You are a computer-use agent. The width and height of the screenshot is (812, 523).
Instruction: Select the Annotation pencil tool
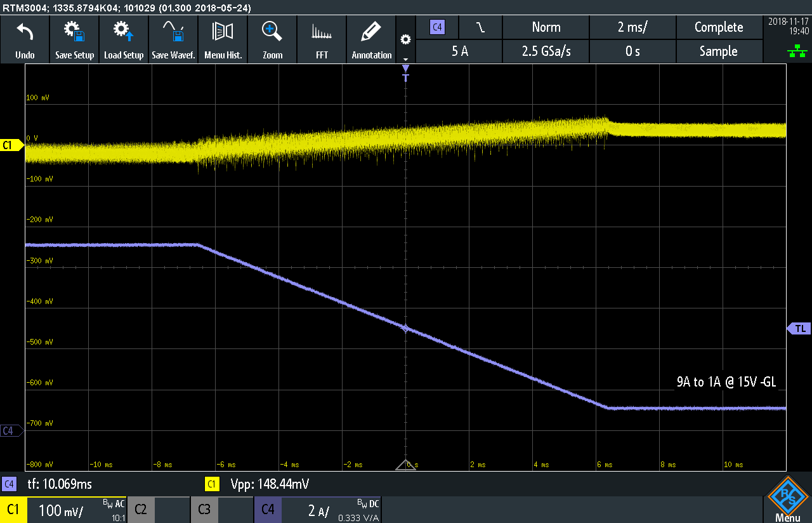coord(371,39)
